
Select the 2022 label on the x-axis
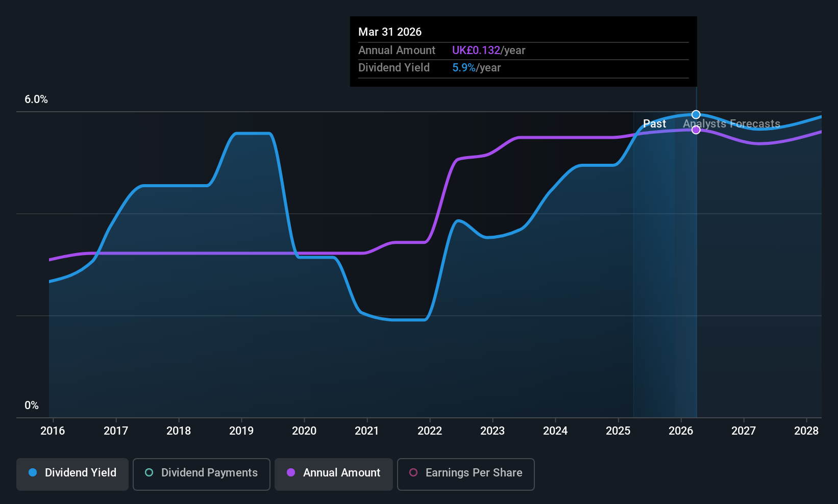click(430, 431)
